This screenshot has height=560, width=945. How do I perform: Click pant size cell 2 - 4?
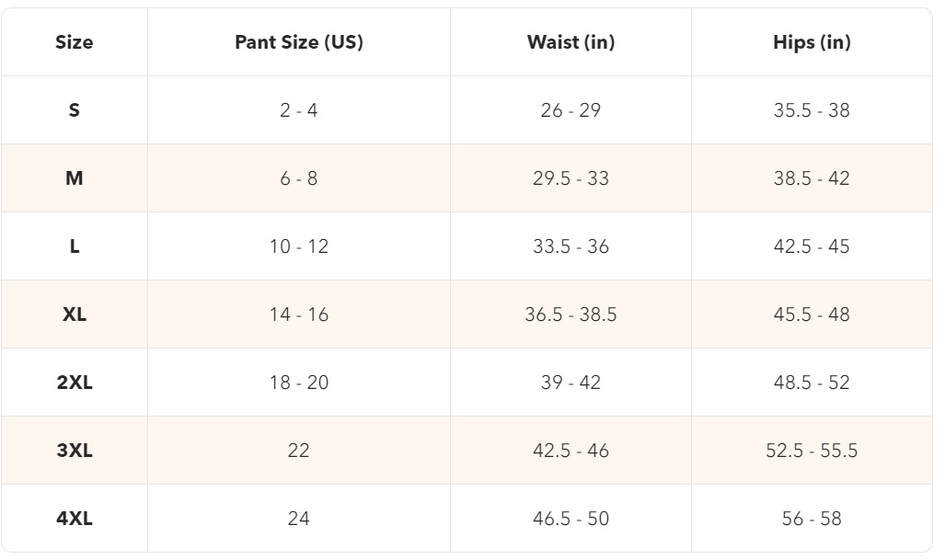(x=299, y=110)
